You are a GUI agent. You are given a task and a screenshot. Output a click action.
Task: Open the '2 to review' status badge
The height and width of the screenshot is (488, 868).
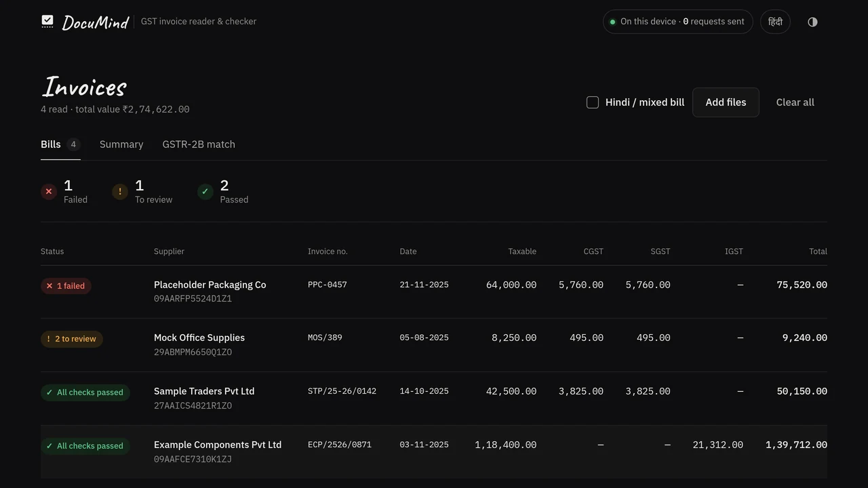pos(72,339)
